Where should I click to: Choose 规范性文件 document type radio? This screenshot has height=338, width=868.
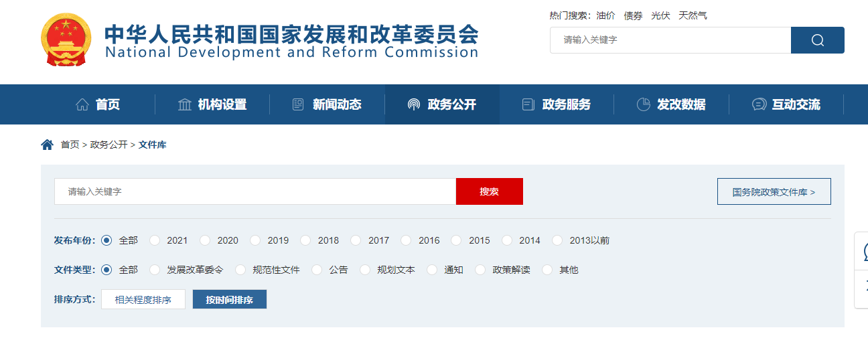click(240, 270)
